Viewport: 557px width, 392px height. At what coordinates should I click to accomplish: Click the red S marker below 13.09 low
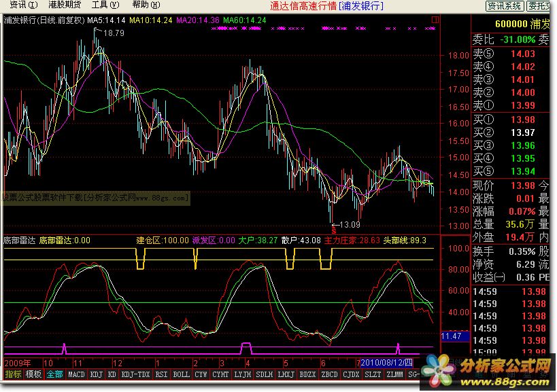333,231
